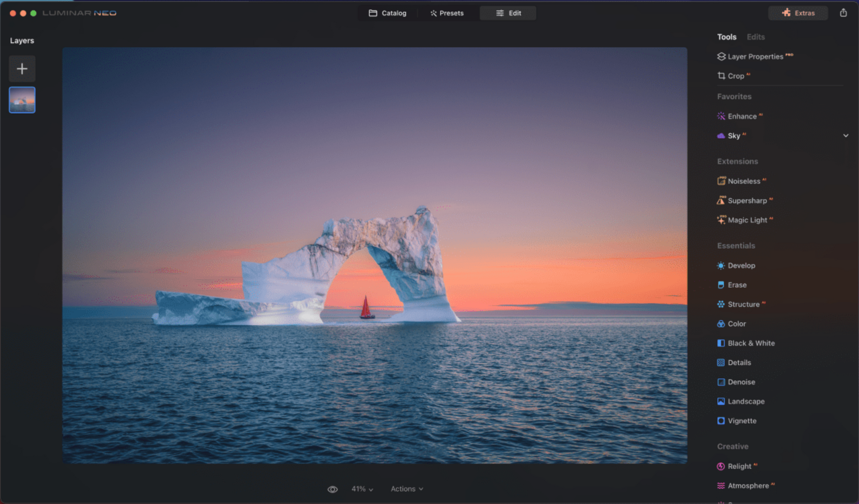Screen dimensions: 859x504
Task: Add a new layer with plus button
Action: tap(22, 69)
